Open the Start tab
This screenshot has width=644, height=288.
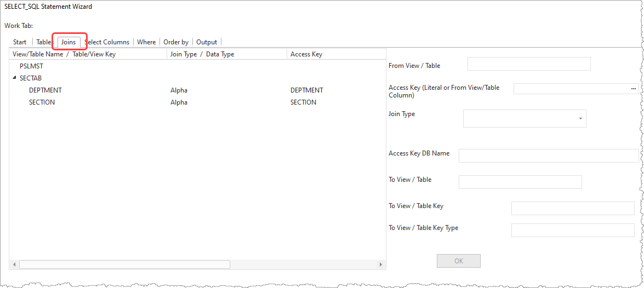click(x=20, y=42)
